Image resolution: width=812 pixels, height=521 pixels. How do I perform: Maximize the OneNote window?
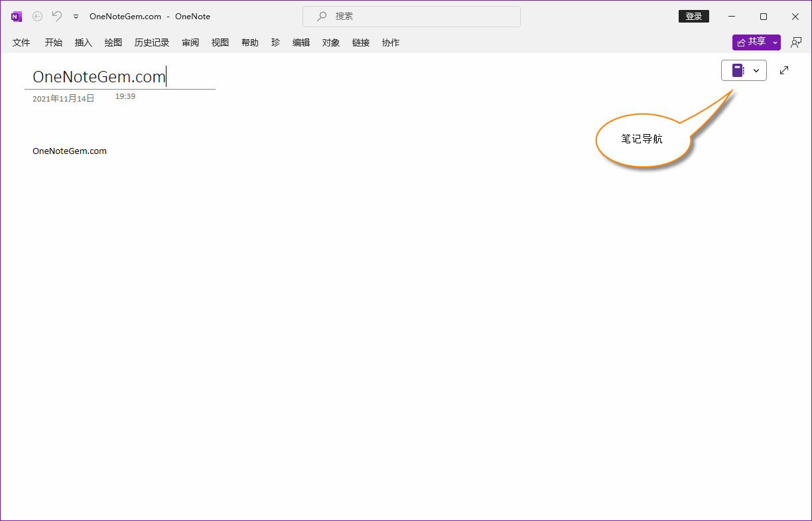(x=764, y=17)
